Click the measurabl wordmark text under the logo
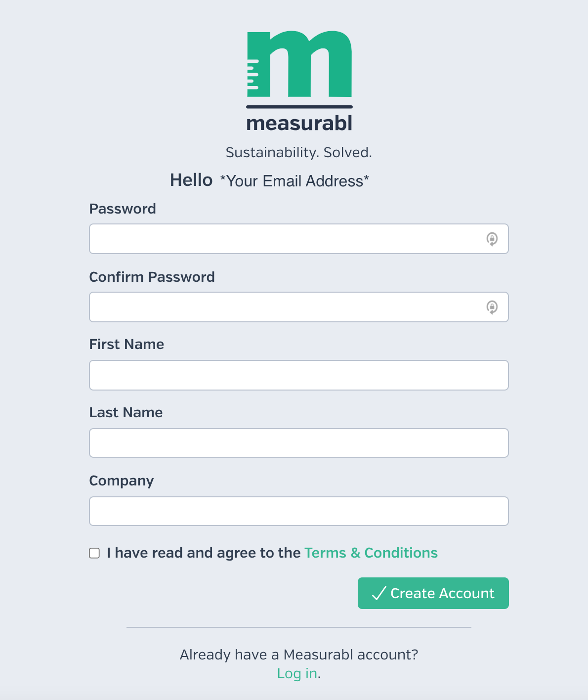Image resolution: width=588 pixels, height=700 pixels. click(x=299, y=123)
